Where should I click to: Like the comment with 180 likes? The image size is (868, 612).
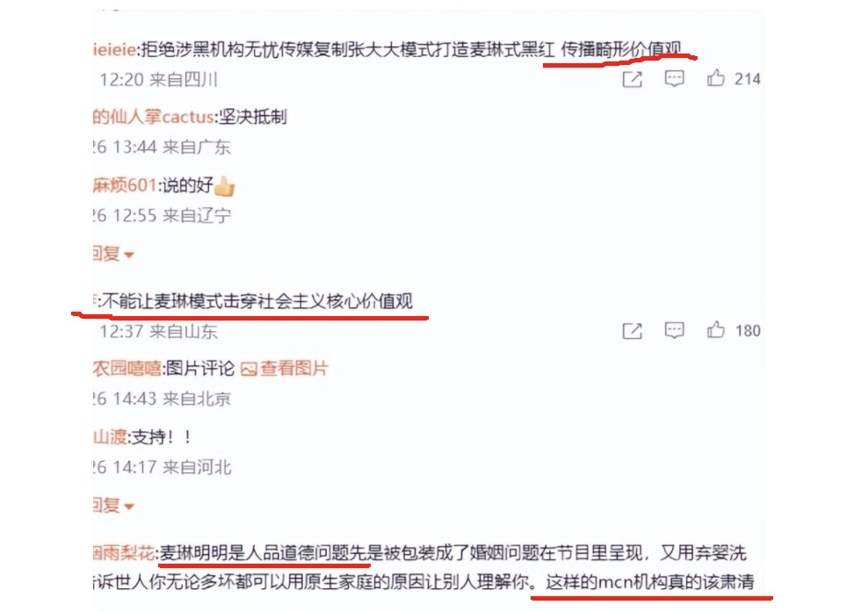715,330
